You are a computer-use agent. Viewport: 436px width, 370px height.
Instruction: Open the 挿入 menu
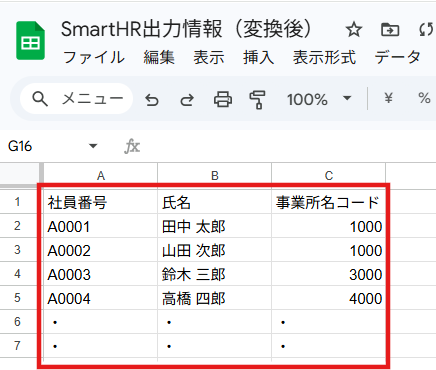pos(258,57)
